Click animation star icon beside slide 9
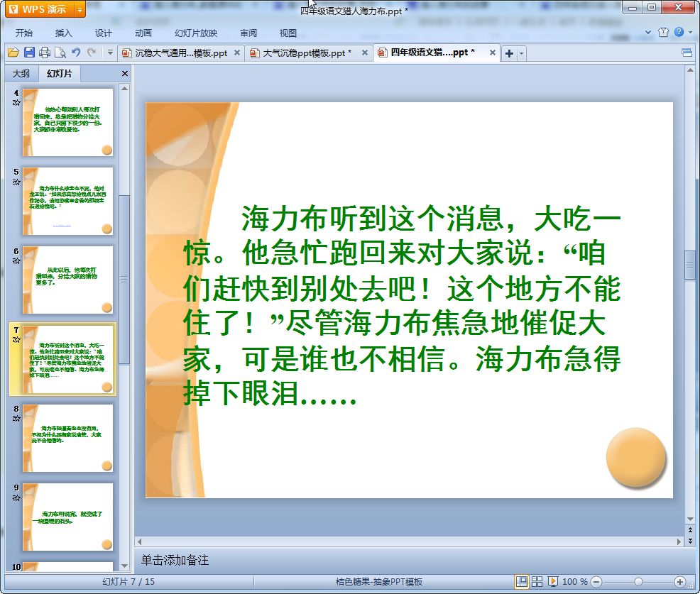 tap(16, 497)
